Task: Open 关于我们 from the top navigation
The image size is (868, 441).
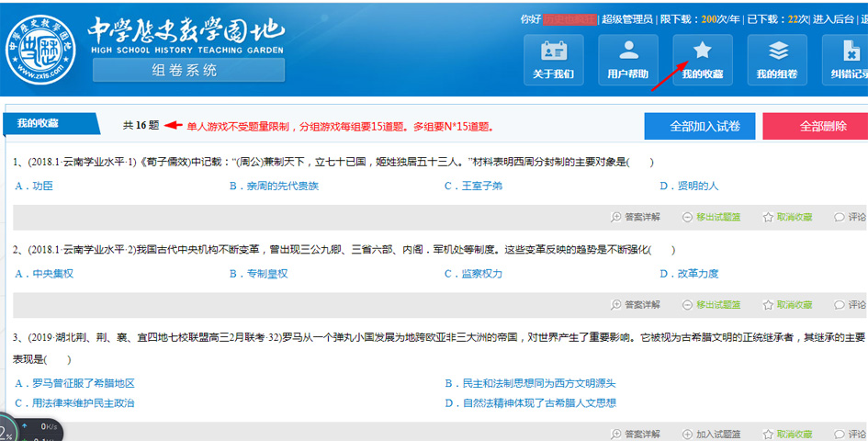Action: (553, 61)
